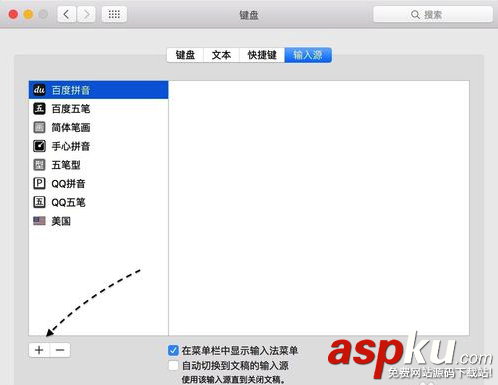Go forward with the right arrow button
The height and width of the screenshot is (385, 498).
[86, 14]
